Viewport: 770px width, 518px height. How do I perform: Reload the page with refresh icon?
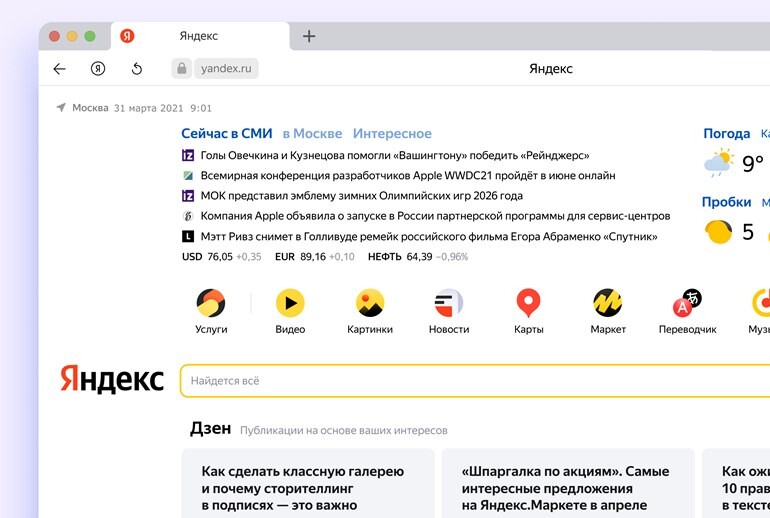click(137, 69)
